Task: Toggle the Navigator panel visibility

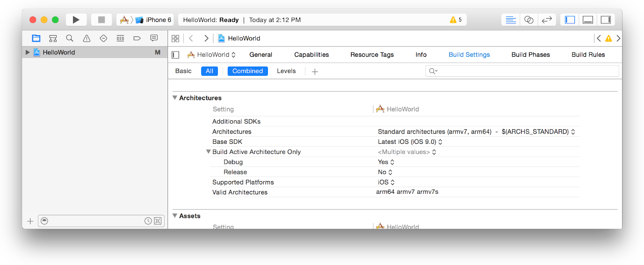Action: [x=570, y=20]
